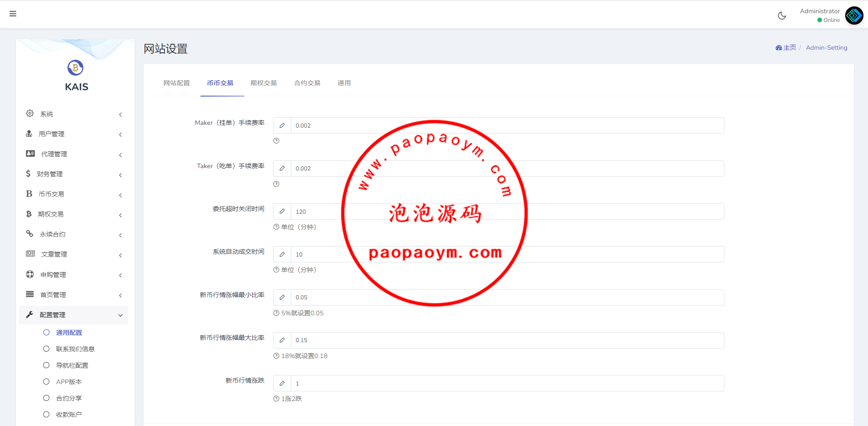Click the 永续合约 link icon
Viewport: 868px width, 426px height.
click(30, 234)
